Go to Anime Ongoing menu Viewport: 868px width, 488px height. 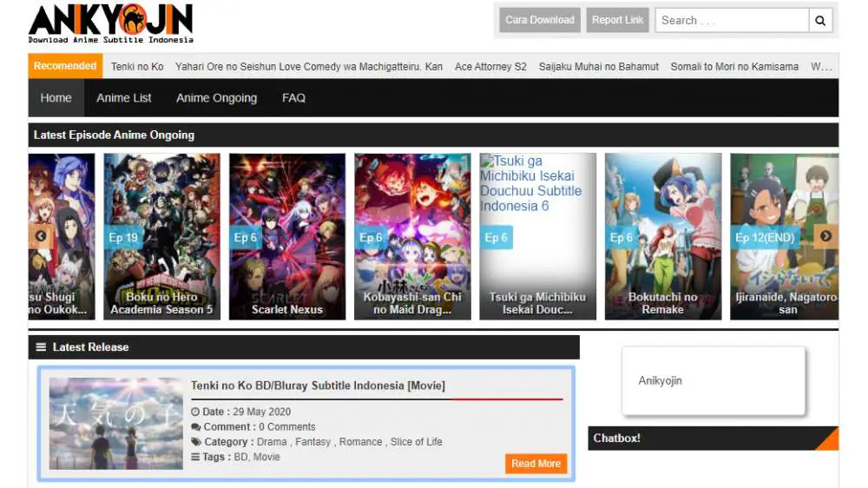pyautogui.click(x=216, y=98)
